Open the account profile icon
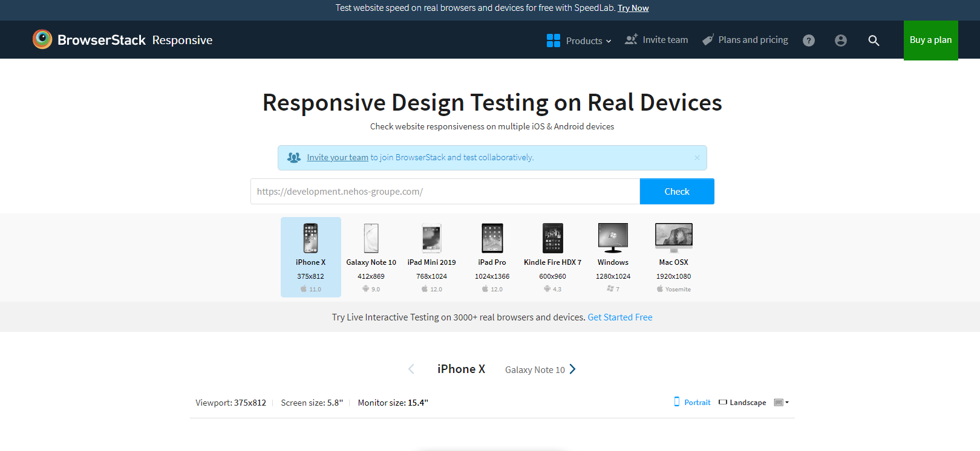Image resolution: width=980 pixels, height=451 pixels. tap(841, 41)
